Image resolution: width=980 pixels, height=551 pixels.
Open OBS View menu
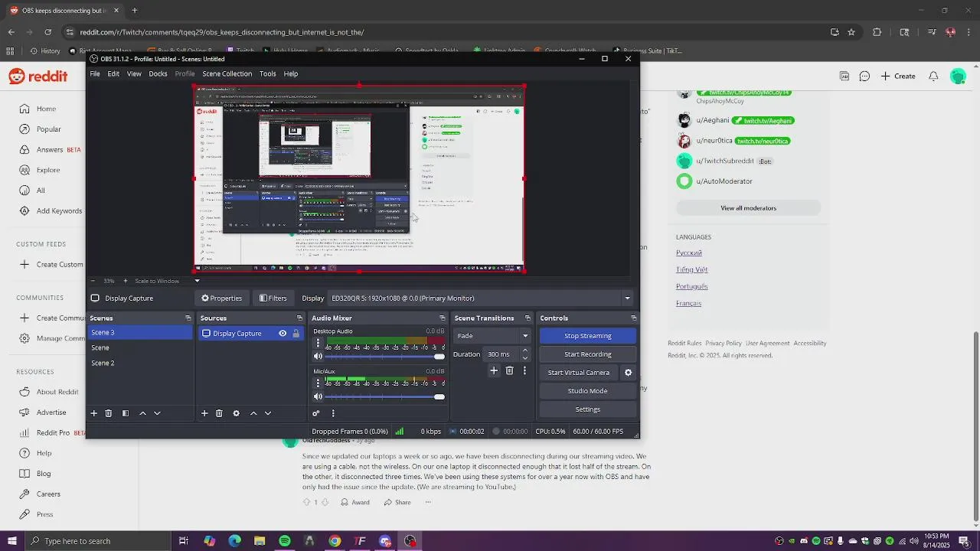point(134,73)
